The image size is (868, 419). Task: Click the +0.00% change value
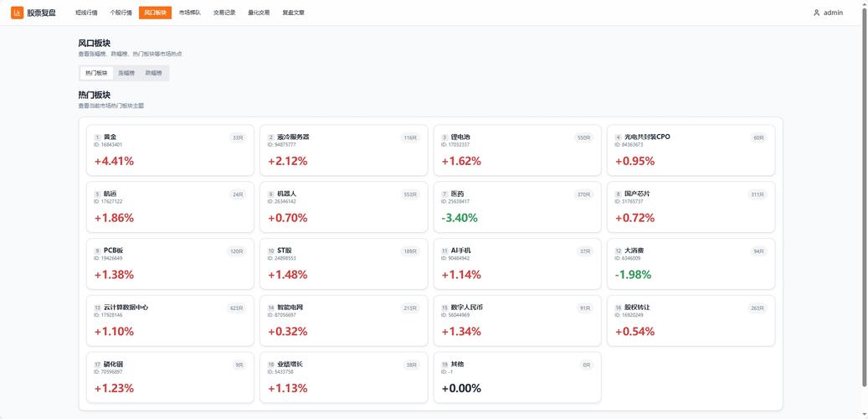pyautogui.click(x=461, y=389)
